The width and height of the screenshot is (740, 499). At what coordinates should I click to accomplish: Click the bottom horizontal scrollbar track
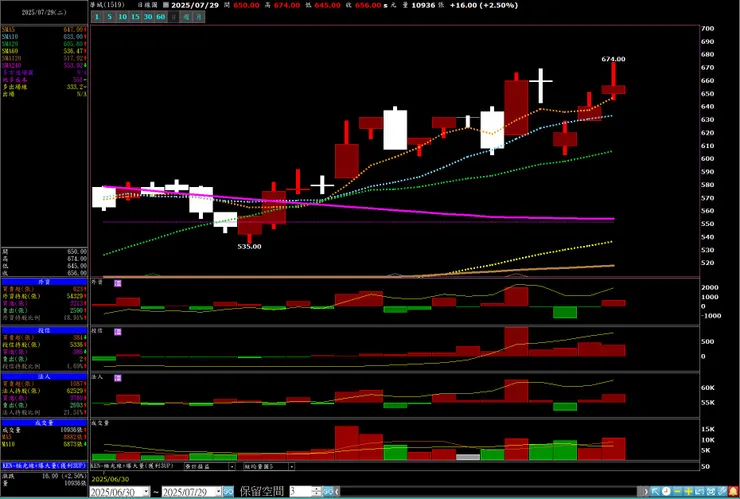[x=488, y=491]
